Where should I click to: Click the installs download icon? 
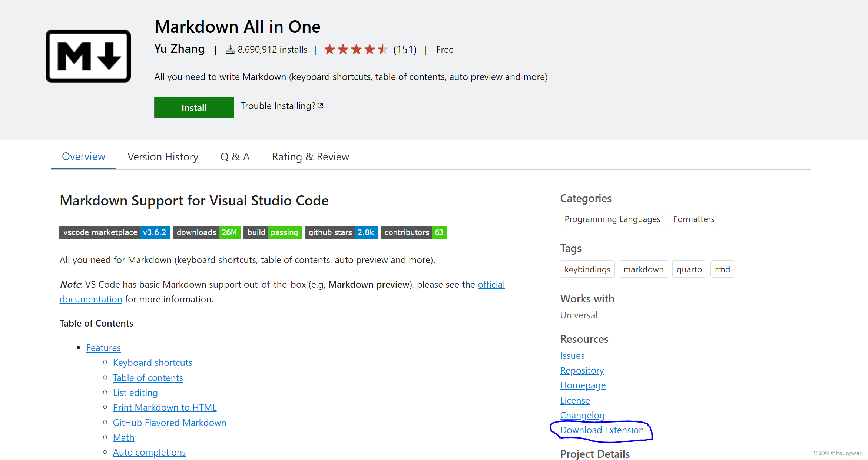230,50
